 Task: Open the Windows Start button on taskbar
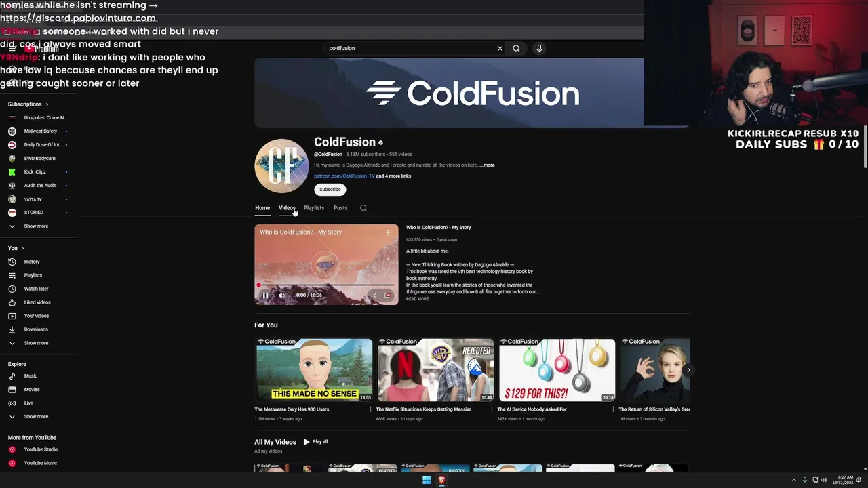point(427,480)
